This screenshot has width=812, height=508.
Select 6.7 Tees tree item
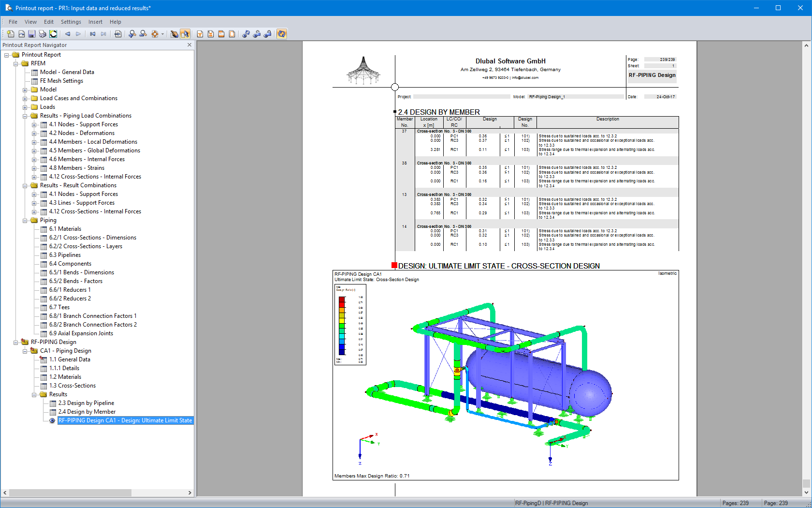(59, 307)
